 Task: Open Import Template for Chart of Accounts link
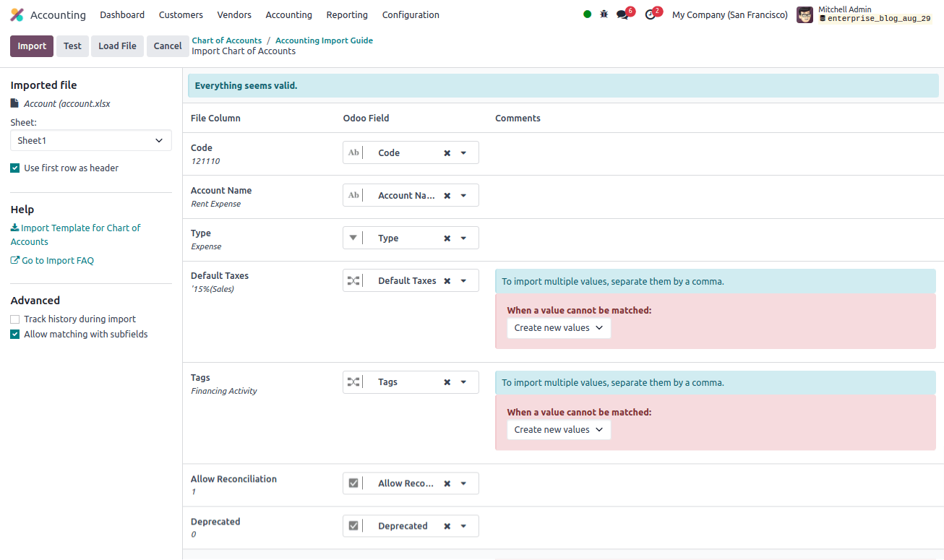(x=75, y=235)
